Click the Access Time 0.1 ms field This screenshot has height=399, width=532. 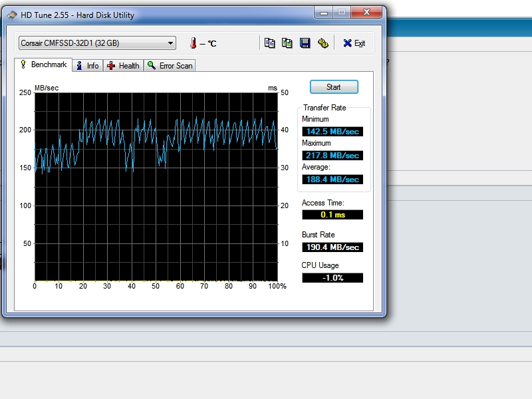coord(332,215)
